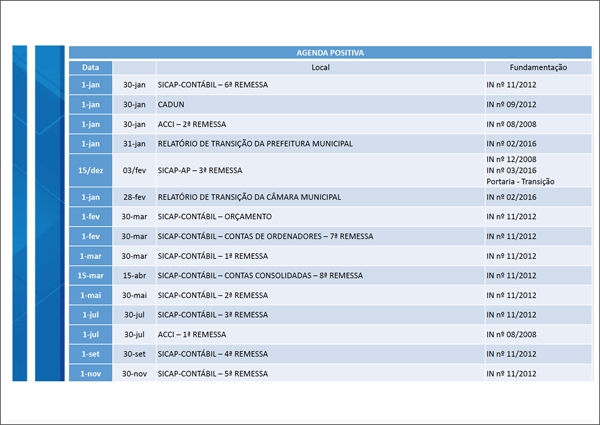Click the '1-mai' start date cell

tap(90, 295)
